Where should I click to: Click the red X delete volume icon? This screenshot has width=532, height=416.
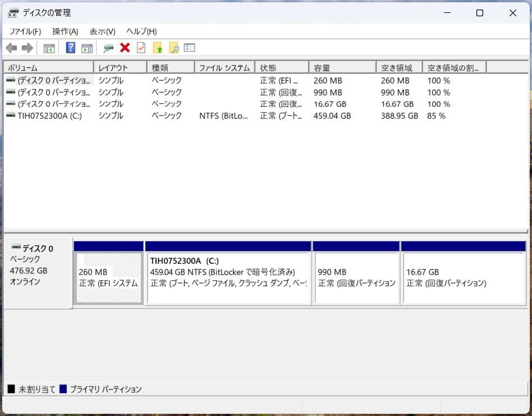(x=125, y=48)
